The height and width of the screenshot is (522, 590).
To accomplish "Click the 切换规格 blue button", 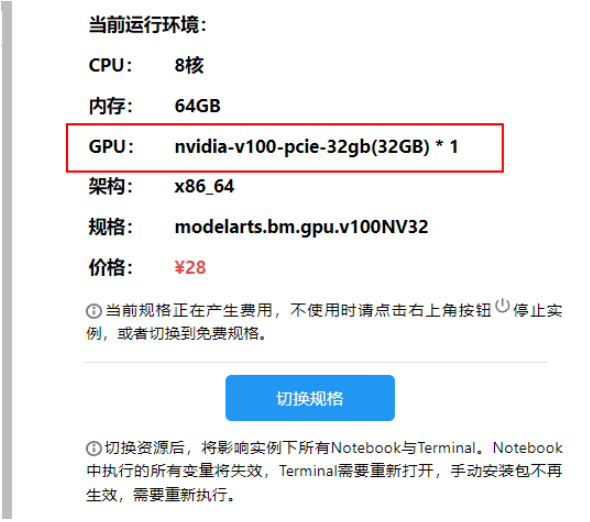I will click(x=310, y=398).
